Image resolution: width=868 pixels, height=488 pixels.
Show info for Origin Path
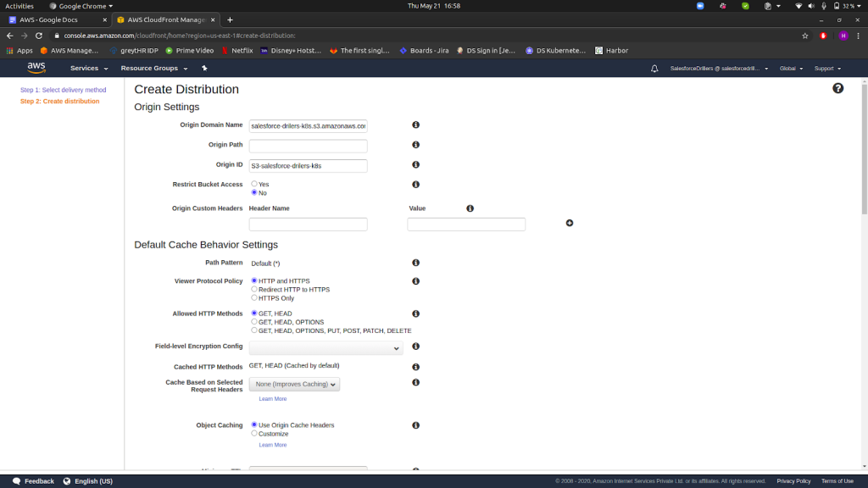point(415,145)
